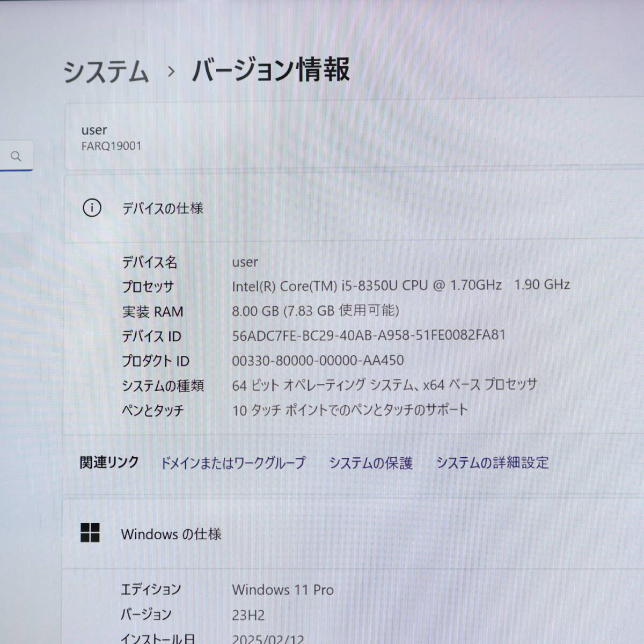The image size is (644, 644).
Task: Open システムの保護 link
Action: click(x=371, y=463)
